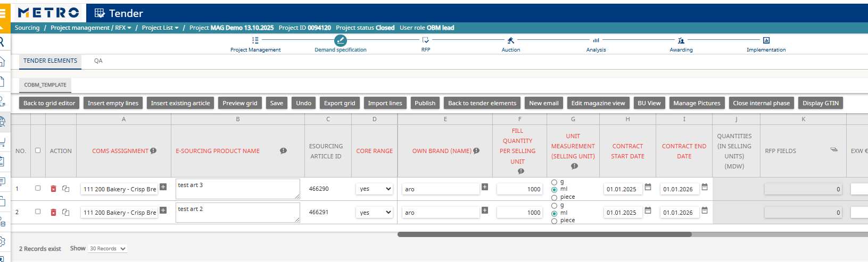Select 'piece' unit for row 1
The width and height of the screenshot is (868, 262).
point(555,197)
